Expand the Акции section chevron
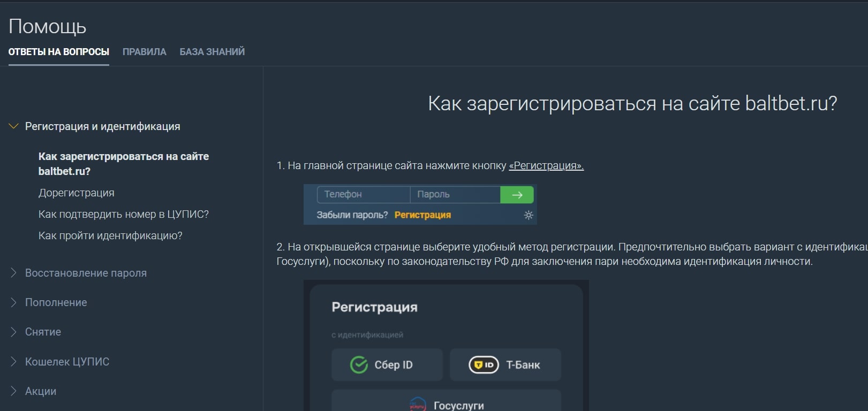 [x=14, y=391]
